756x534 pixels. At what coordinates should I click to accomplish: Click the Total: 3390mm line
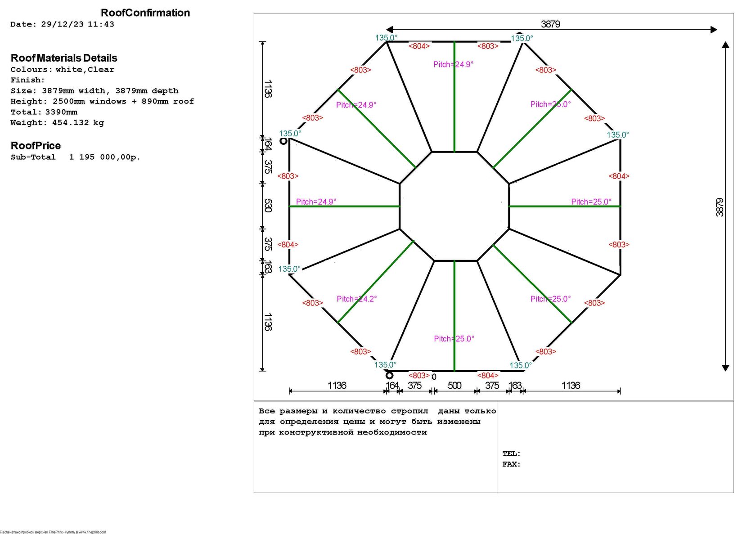tap(44, 112)
